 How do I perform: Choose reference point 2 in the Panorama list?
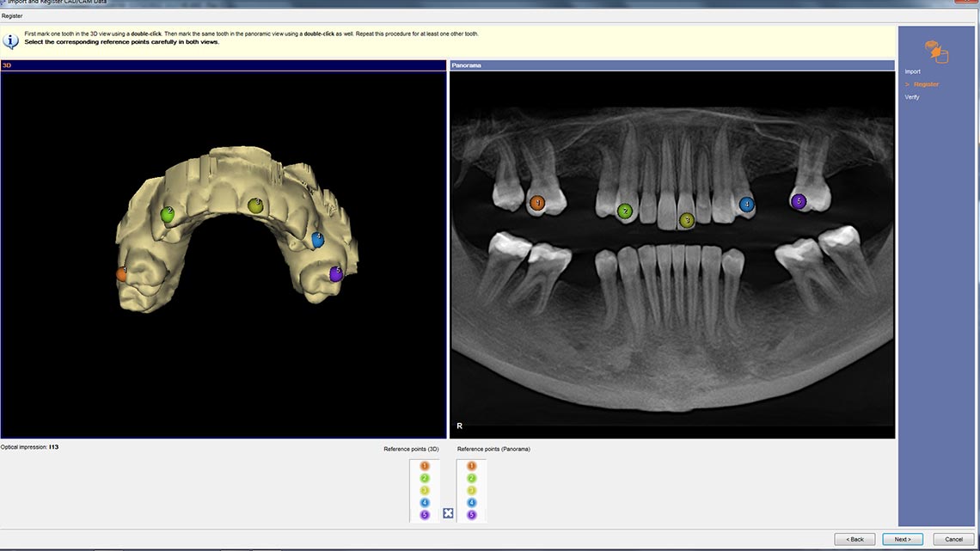471,478
